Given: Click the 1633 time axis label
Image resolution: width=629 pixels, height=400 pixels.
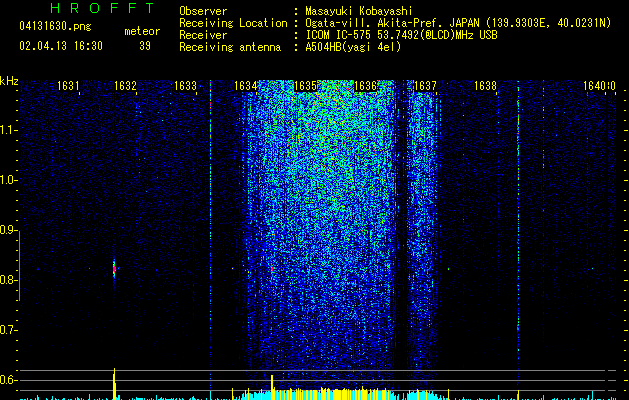Looking at the screenshot, I should (x=185, y=86).
